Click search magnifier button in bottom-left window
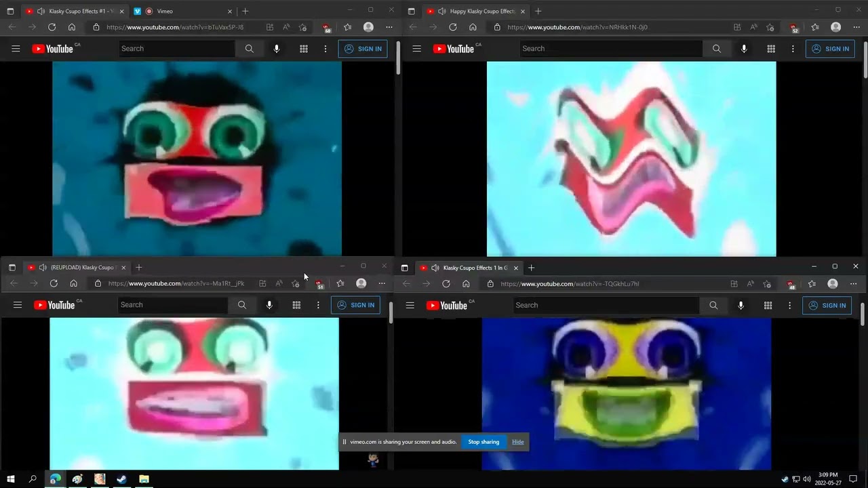Image resolution: width=868 pixels, height=488 pixels. click(x=242, y=305)
